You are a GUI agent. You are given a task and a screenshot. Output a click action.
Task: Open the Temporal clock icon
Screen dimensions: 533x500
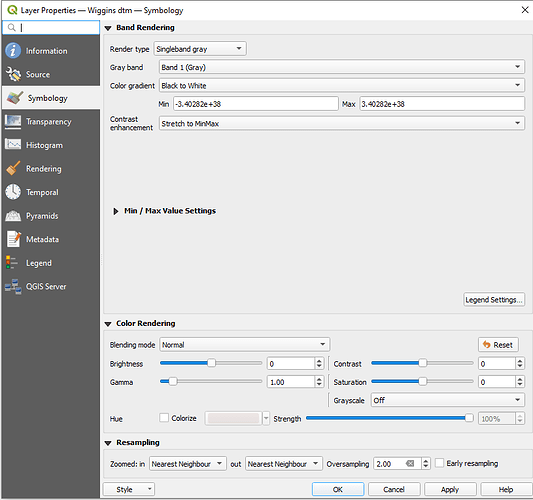(x=13, y=192)
